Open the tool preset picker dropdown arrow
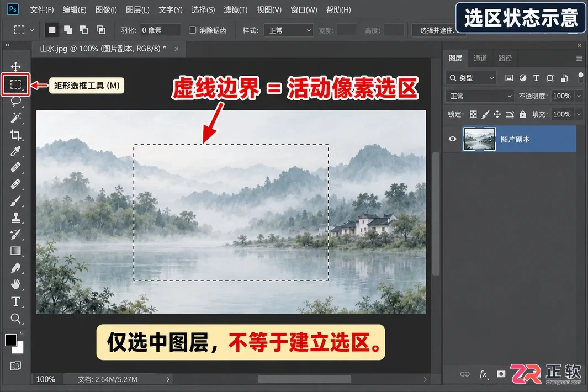 pyautogui.click(x=32, y=30)
